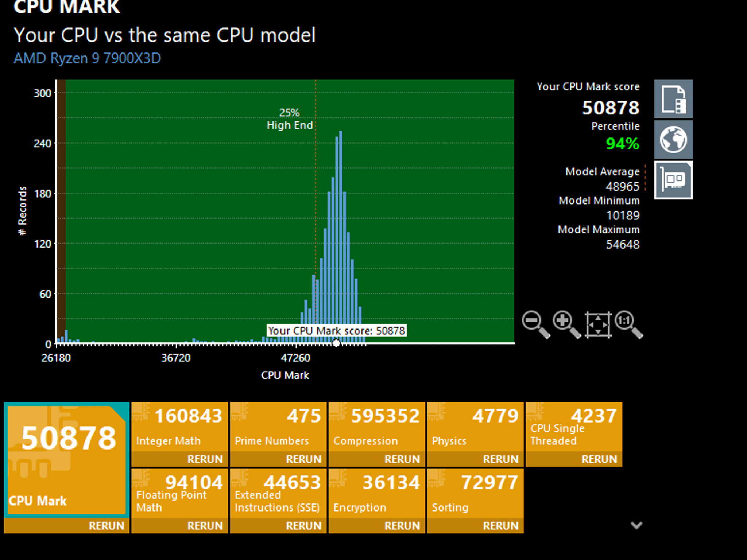The height and width of the screenshot is (560, 747).
Task: Select the Floating Point Math 94104 tile
Action: click(179, 494)
